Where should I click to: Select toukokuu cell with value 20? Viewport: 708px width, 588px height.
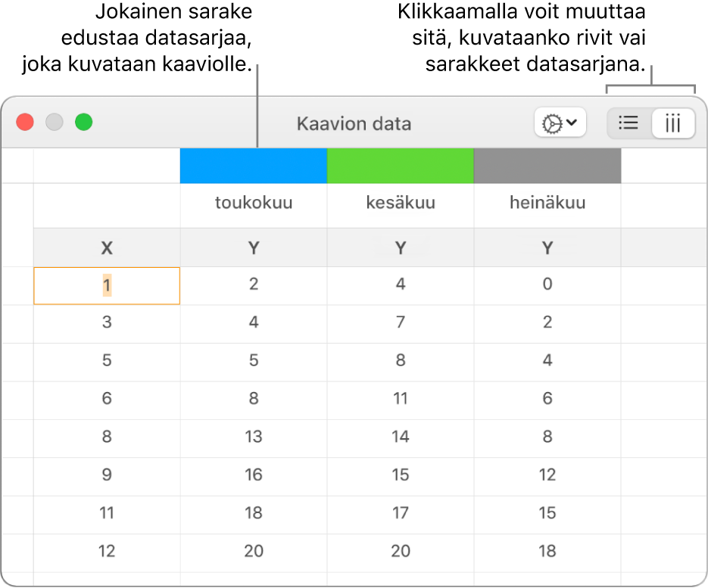point(254,553)
